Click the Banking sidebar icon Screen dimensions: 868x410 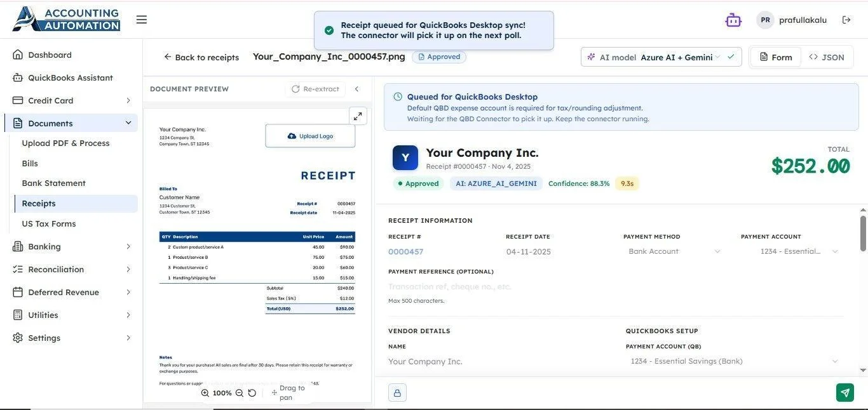[x=18, y=246]
